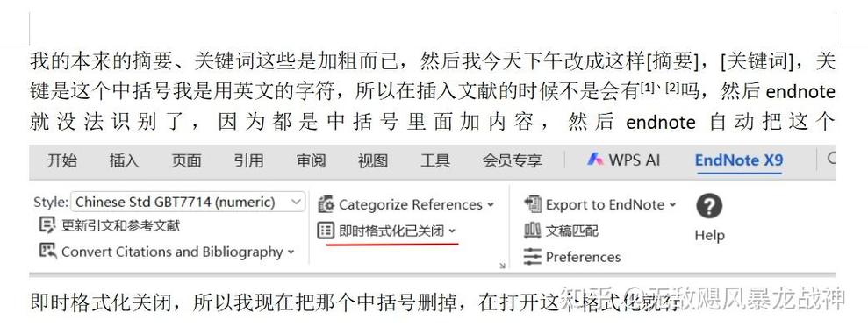
Task: Click the 文稿匹配 icon
Action: tap(532, 230)
